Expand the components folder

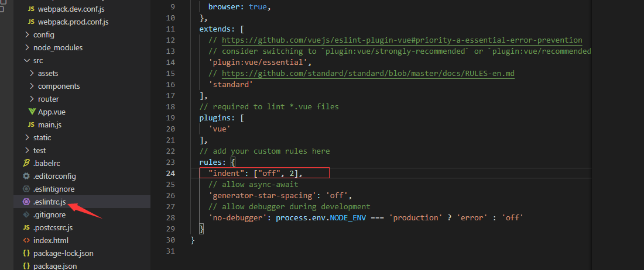point(32,86)
